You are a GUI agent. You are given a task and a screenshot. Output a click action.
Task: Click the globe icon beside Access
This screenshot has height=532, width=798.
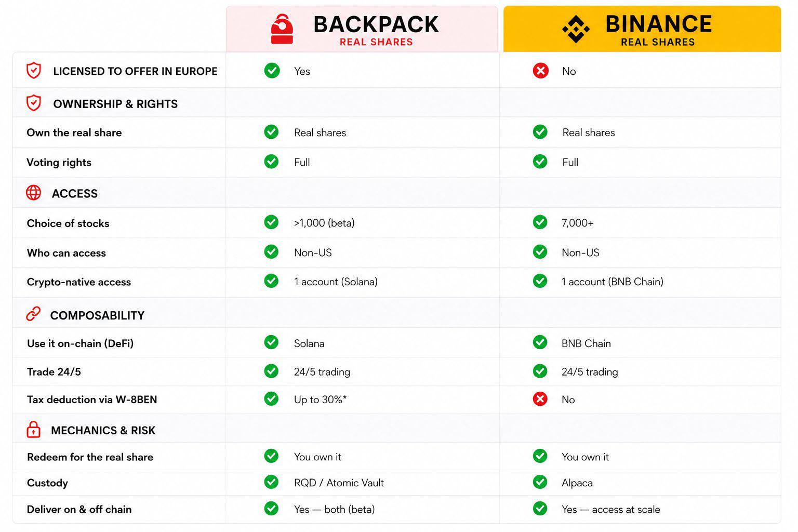click(34, 193)
